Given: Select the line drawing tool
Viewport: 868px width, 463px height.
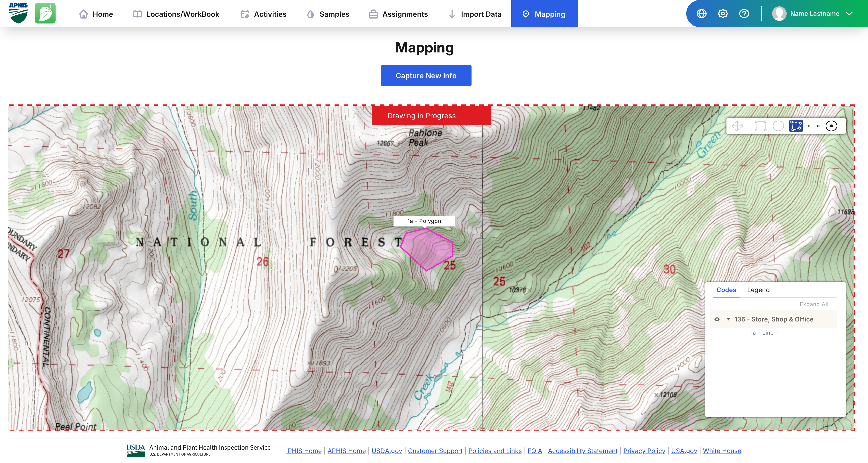Looking at the screenshot, I should click(x=814, y=126).
